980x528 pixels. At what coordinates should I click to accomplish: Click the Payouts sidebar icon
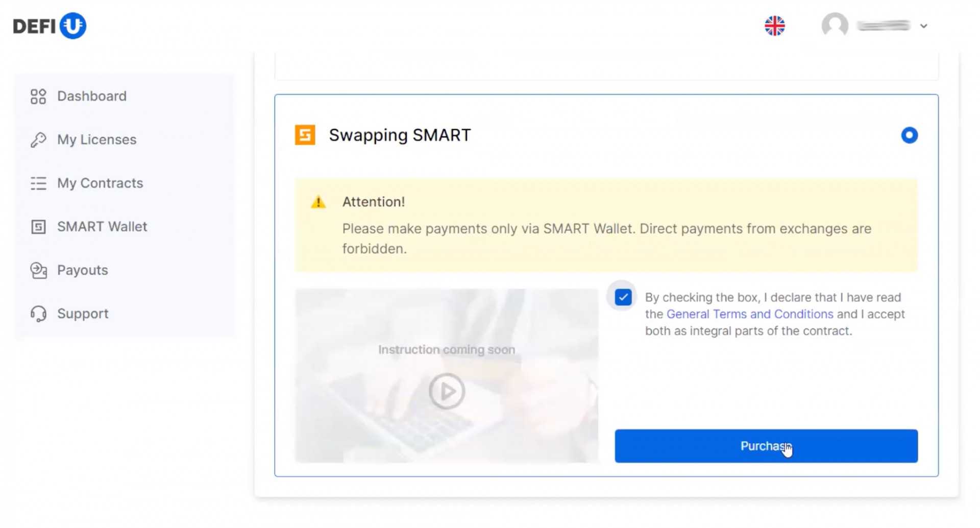(x=38, y=270)
